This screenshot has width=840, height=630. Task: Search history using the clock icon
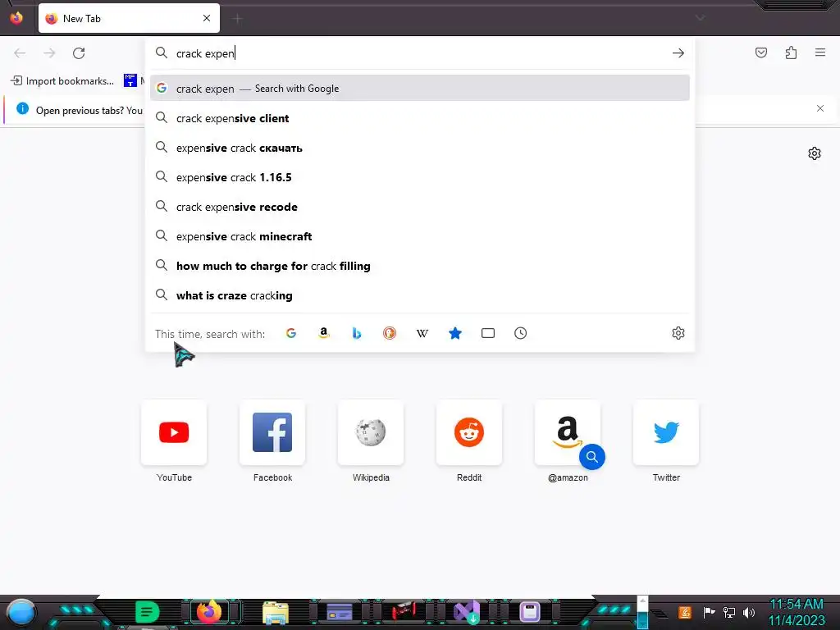click(520, 333)
